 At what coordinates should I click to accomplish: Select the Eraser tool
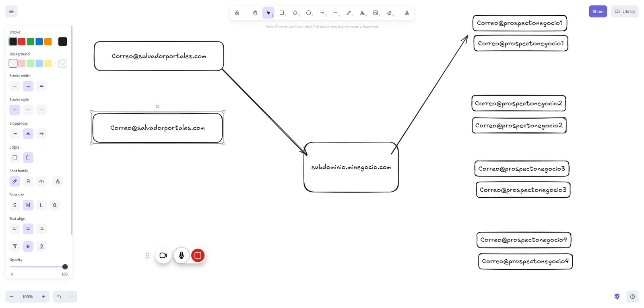point(389,13)
